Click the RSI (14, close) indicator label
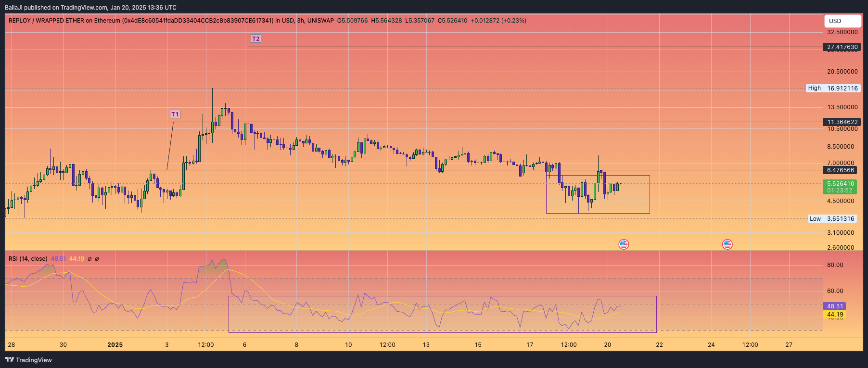The height and width of the screenshot is (368, 868). [x=28, y=259]
